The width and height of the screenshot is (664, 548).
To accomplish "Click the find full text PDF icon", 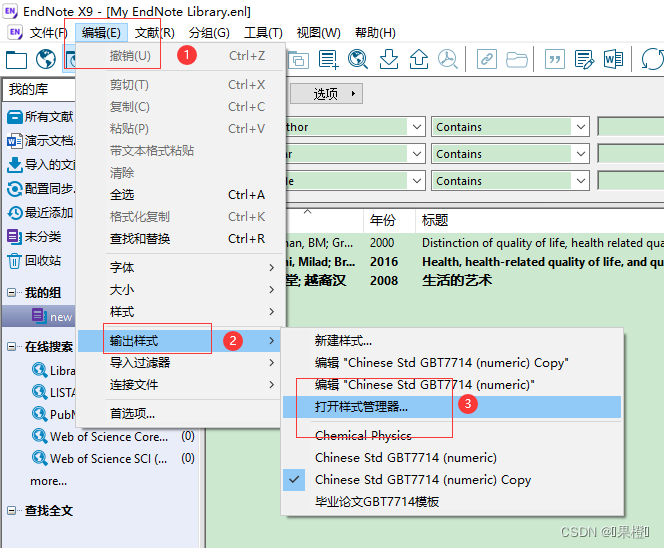I will point(448,59).
